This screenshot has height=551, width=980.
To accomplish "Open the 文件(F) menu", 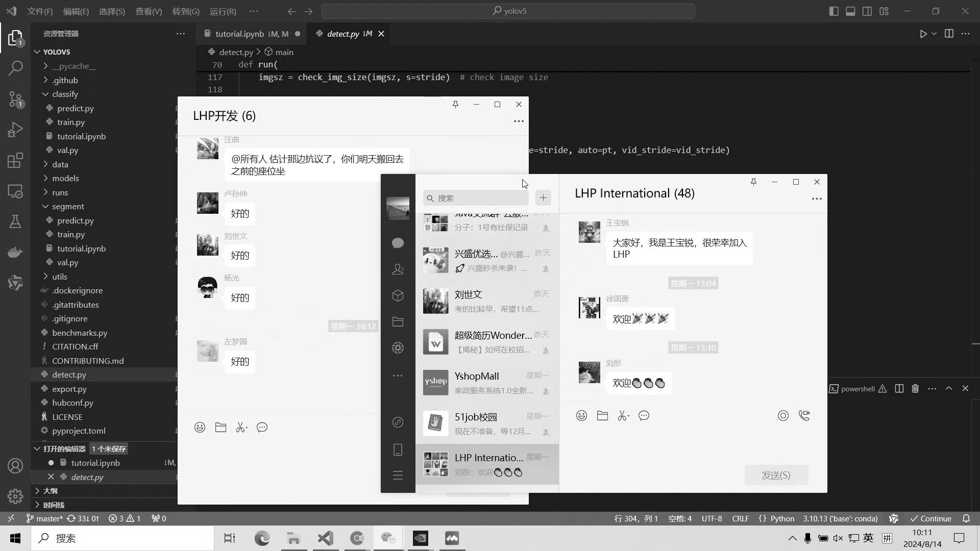I will 40,11.
